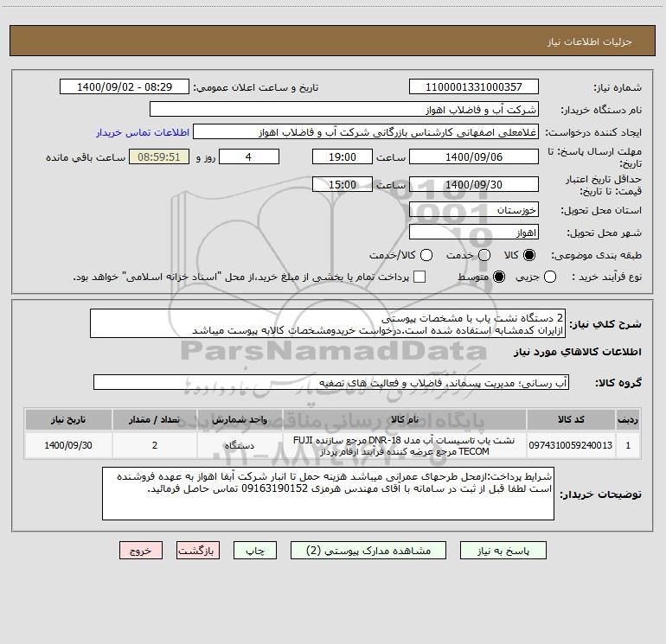This screenshot has width=666, height=644.
Task: Click the گروه کالا field آب رسانی
Action: click(331, 382)
